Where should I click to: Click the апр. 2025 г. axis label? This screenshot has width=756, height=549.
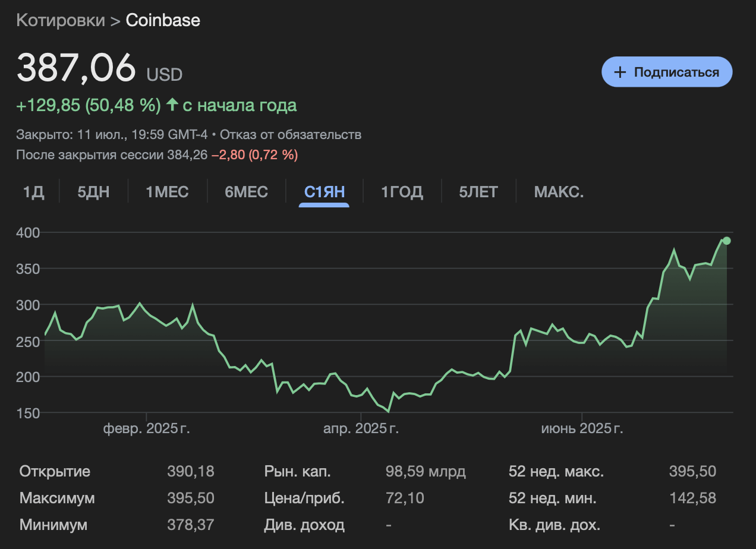[361, 429]
